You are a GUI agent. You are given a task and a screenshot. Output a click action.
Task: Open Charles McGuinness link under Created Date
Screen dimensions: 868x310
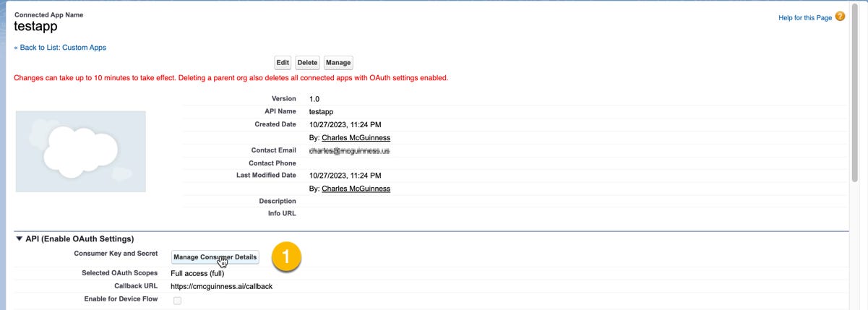coord(356,137)
